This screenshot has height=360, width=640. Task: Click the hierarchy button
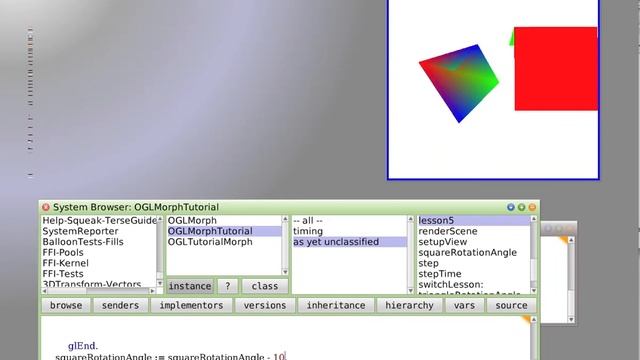pos(409,305)
